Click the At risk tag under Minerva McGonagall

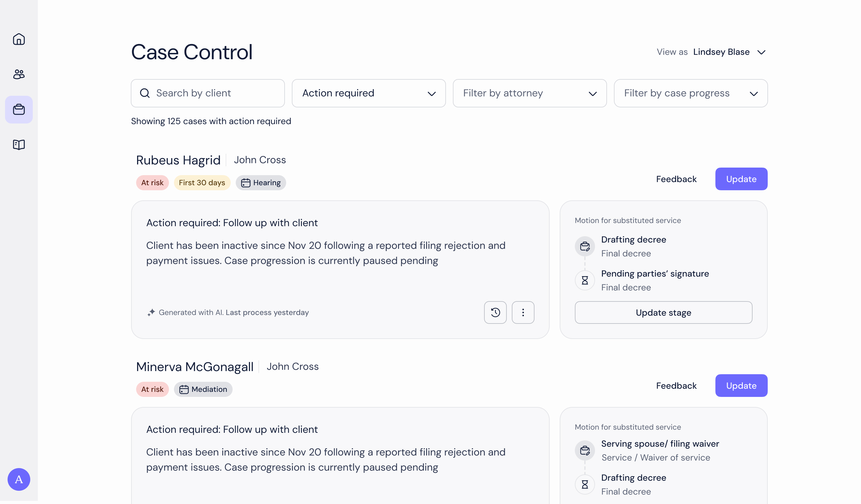pos(153,389)
